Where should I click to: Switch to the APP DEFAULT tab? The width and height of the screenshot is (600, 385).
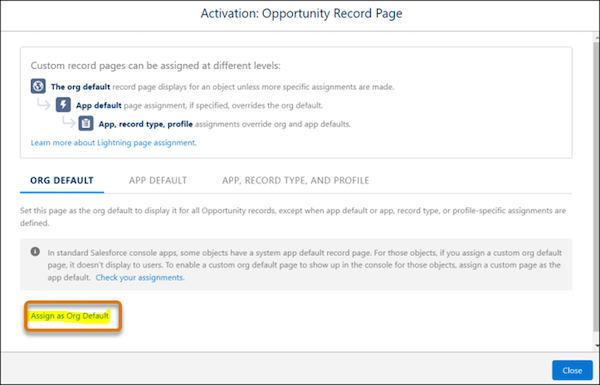point(158,180)
